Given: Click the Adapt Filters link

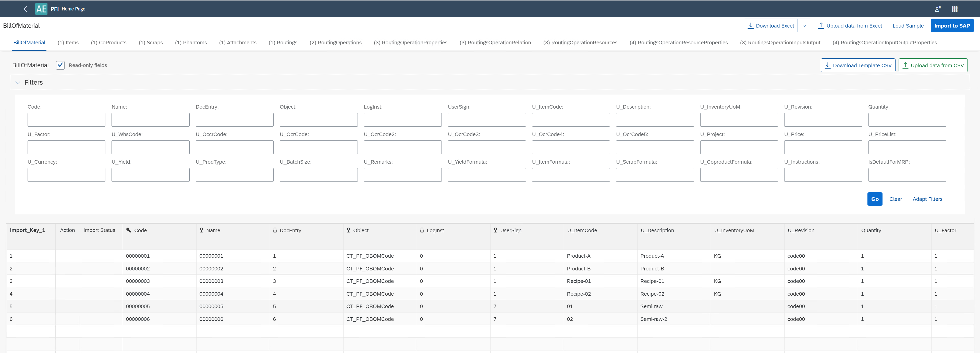Looking at the screenshot, I should coord(927,199).
